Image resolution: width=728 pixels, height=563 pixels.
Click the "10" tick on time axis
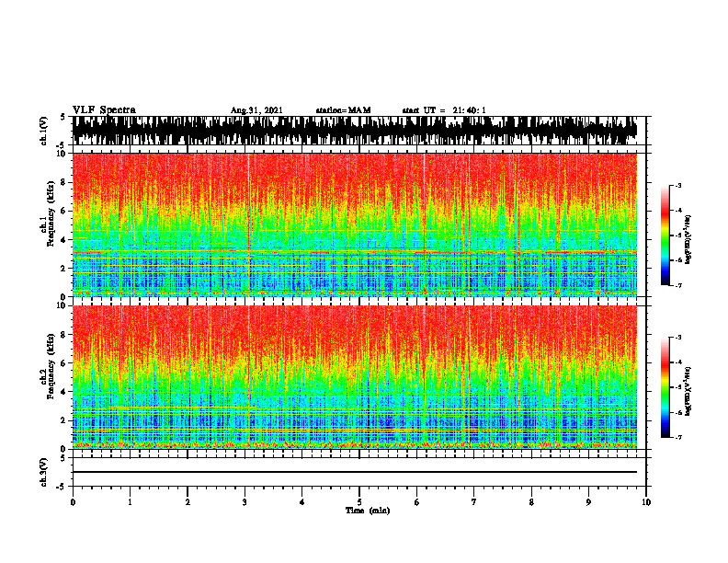(646, 502)
